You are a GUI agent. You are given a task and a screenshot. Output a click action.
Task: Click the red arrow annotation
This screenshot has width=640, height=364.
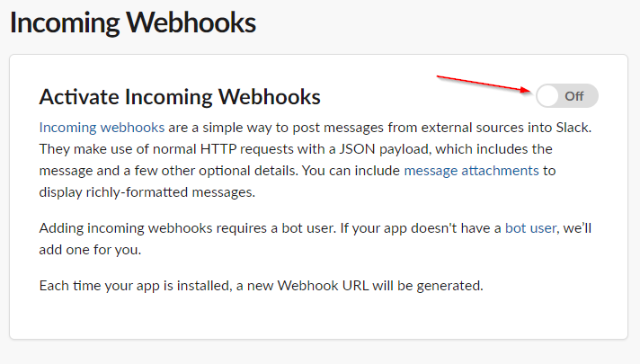tap(484, 84)
